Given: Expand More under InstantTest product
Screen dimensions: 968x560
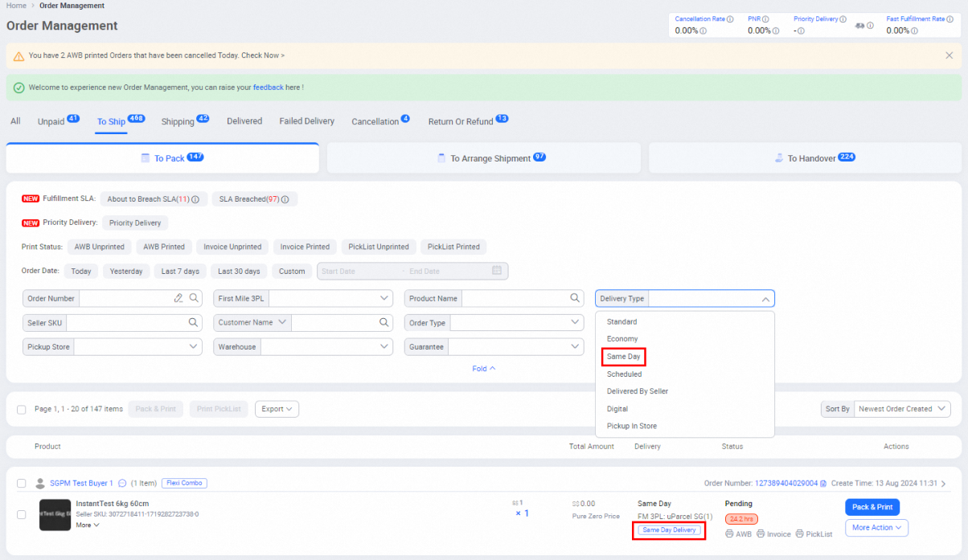Looking at the screenshot, I should click(x=88, y=525).
